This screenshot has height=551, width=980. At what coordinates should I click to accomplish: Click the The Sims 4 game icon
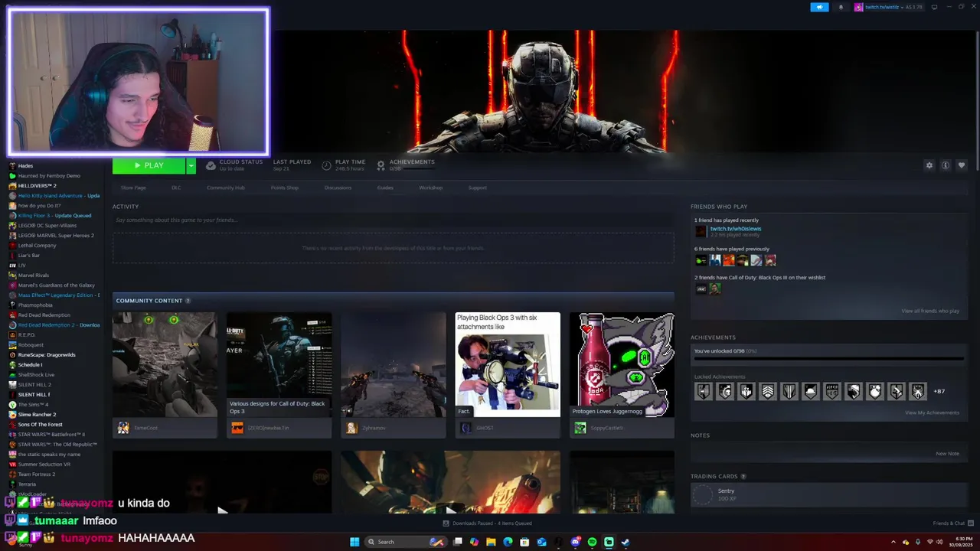(x=12, y=405)
